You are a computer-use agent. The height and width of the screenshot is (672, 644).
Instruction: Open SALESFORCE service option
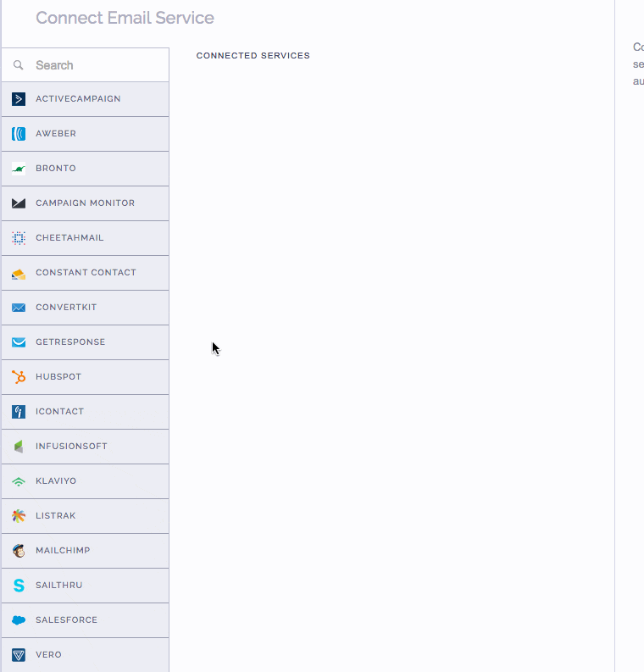[x=86, y=619]
